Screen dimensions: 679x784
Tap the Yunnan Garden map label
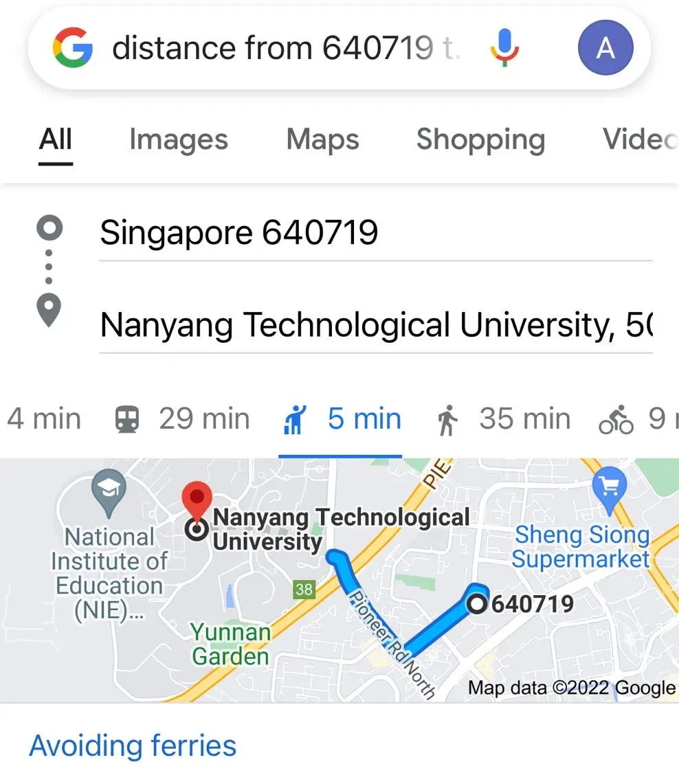pyautogui.click(x=230, y=644)
